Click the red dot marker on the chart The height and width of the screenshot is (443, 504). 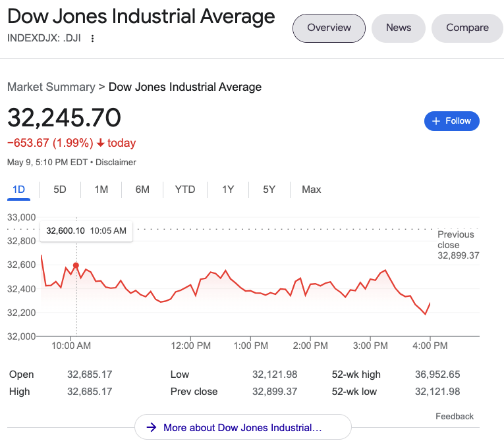pos(76,265)
